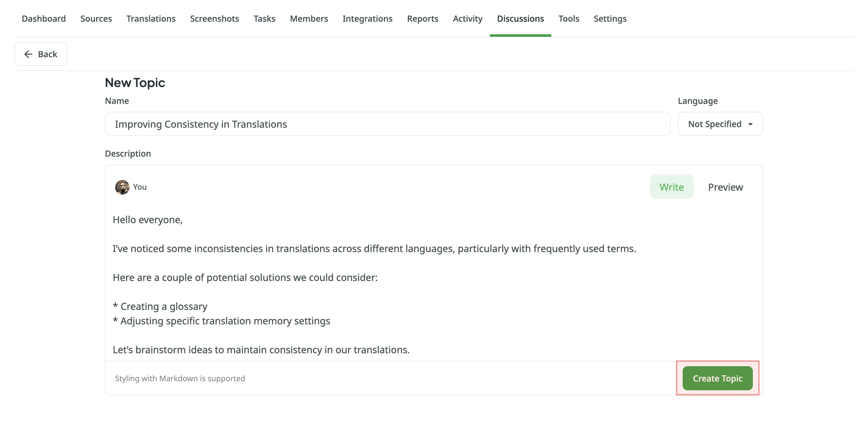
Task: Go to the Sources tab
Action: coord(96,19)
